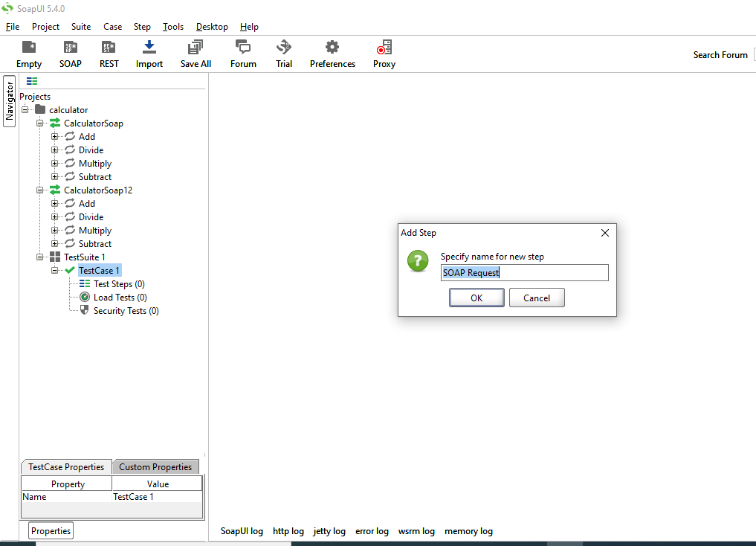The width and height of the screenshot is (756, 546).
Task: Click the TestCase 1 green checkmark icon
Action: [70, 271]
